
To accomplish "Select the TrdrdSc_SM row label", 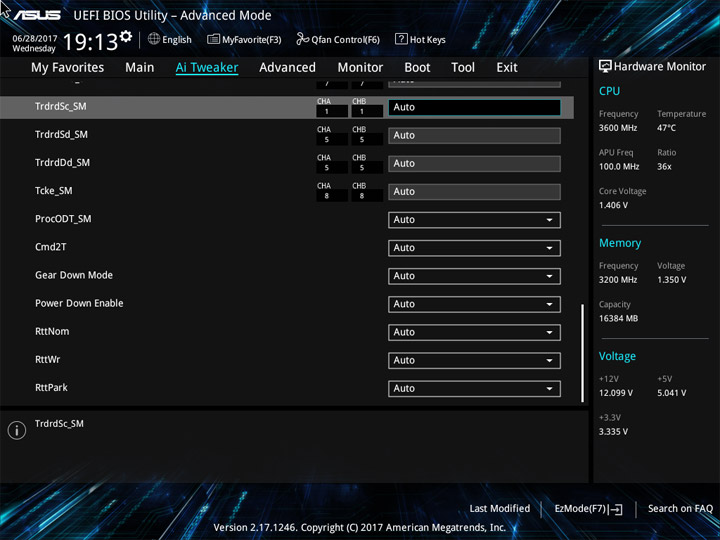I will pos(61,107).
